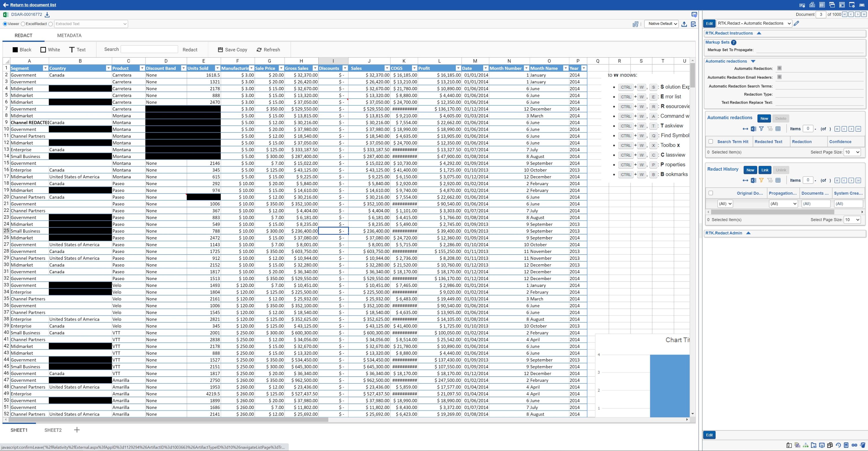Check the select-all box in the Redact History grid
The width and height of the screenshot is (868, 451).
click(711, 193)
